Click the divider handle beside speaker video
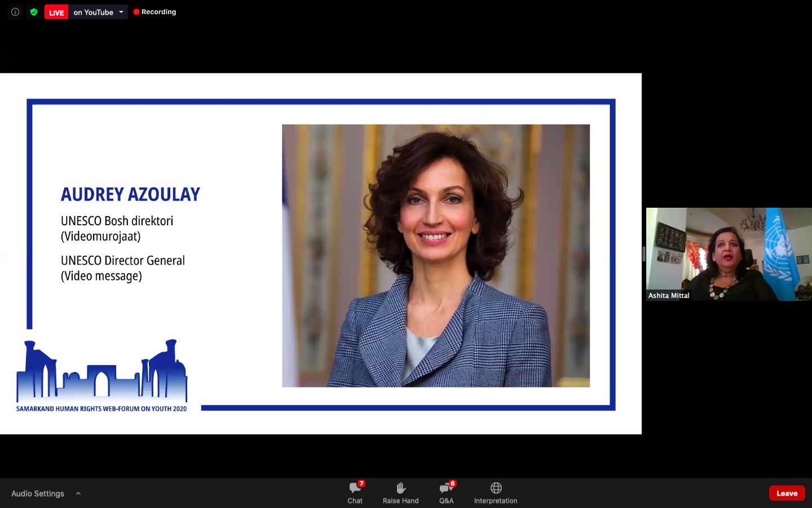 643,254
